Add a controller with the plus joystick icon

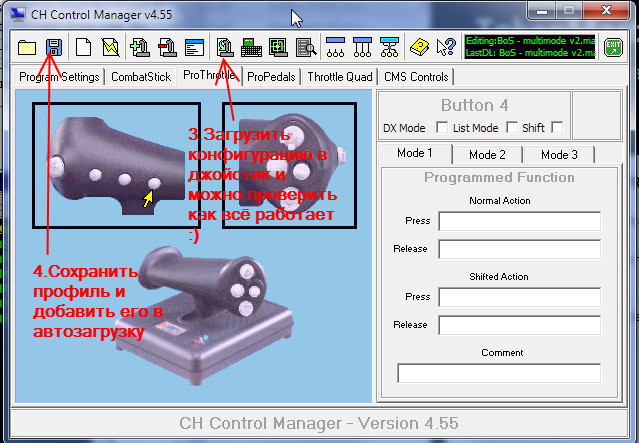pyautogui.click(x=140, y=47)
